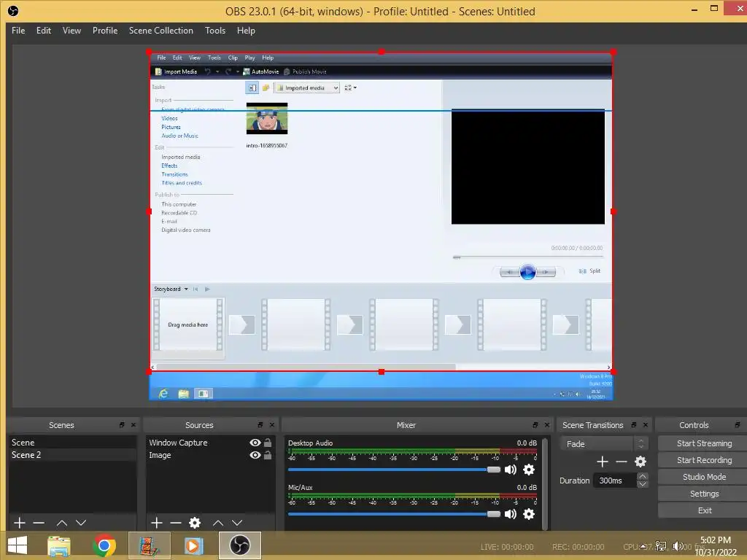Click the top-center red resize handle
Image resolution: width=747 pixels, height=560 pixels.
(x=381, y=52)
